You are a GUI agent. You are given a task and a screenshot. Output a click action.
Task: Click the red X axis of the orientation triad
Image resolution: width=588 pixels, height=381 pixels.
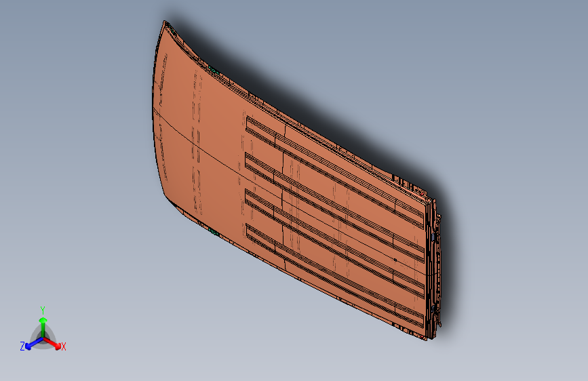(x=52, y=343)
